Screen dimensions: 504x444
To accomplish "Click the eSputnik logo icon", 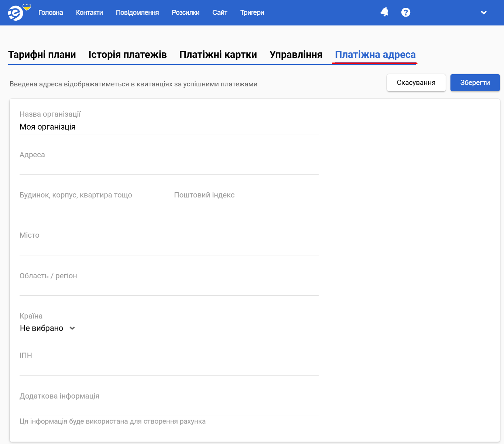I will coord(16,13).
